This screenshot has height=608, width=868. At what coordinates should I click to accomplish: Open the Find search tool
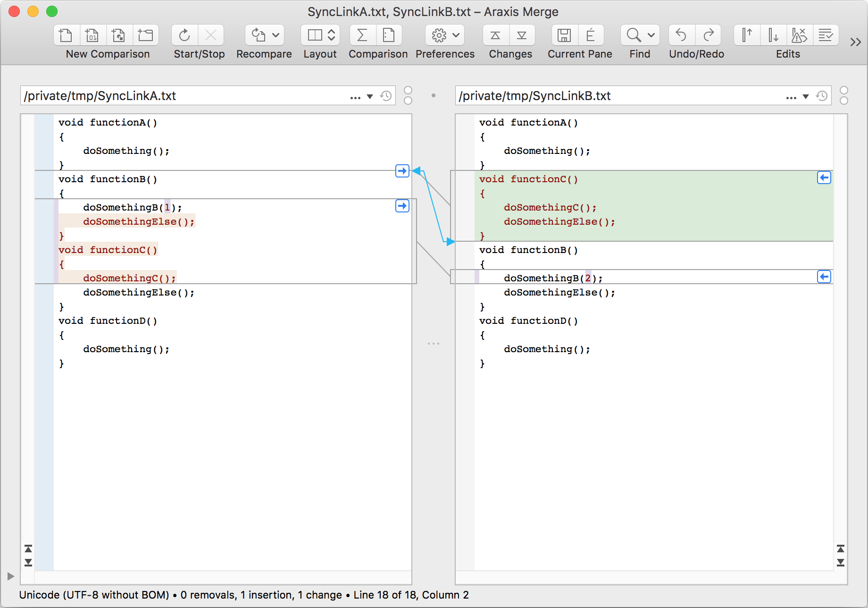(x=632, y=35)
